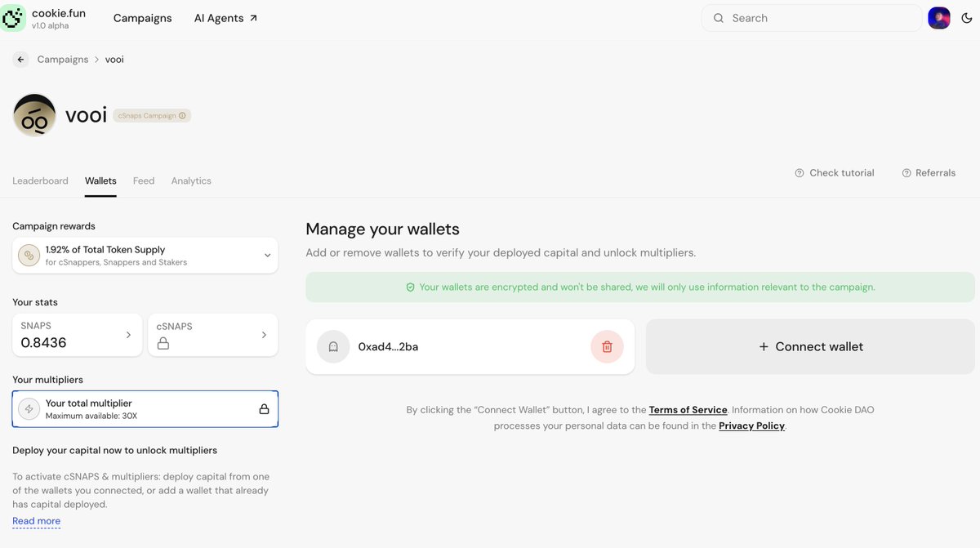Click the Campaign rewards label
Image resolution: width=980 pixels, height=548 pixels.
point(54,226)
